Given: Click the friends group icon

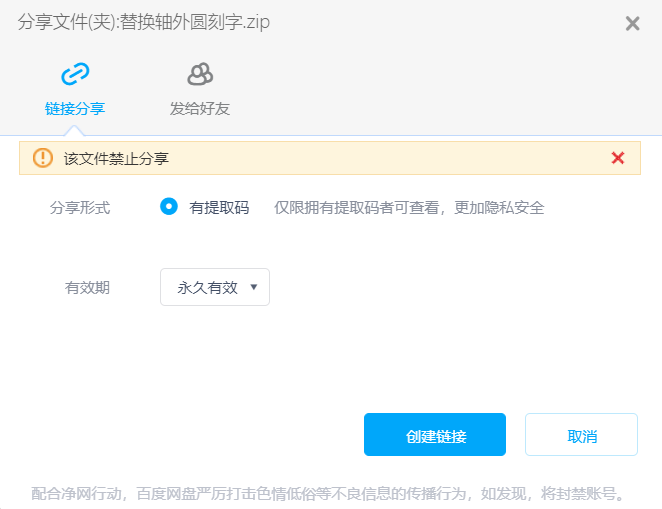Looking at the screenshot, I should pyautogui.click(x=200, y=74).
